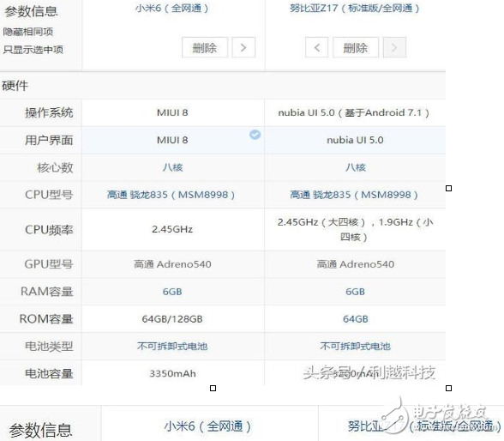Select the RAM容量 row label
The width and height of the screenshot is (504, 441).
tap(47, 292)
